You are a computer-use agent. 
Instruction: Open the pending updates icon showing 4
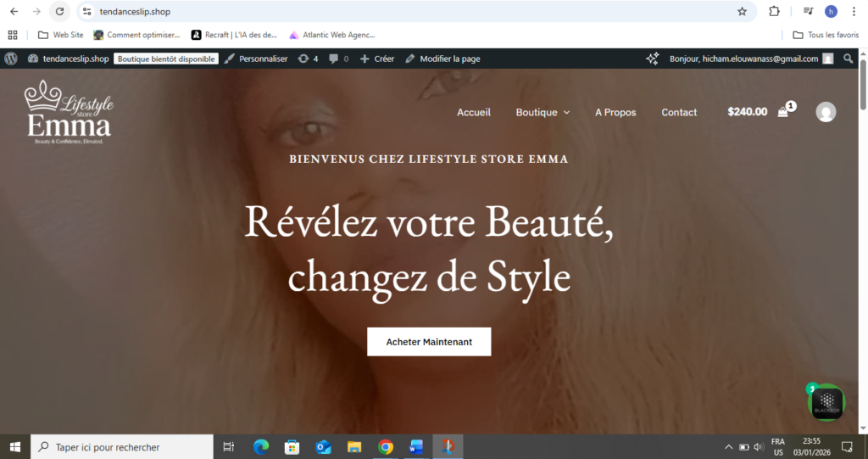pos(309,59)
